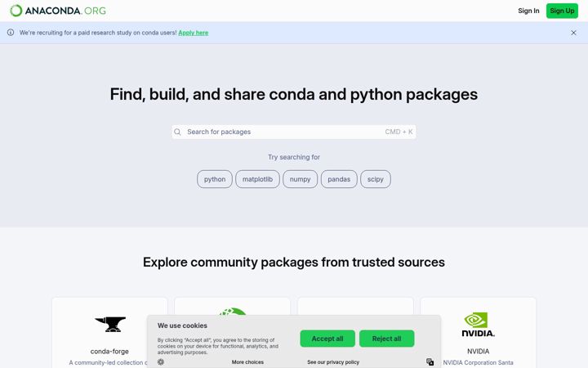The height and width of the screenshot is (368, 588).
Task: Select the python search suggestion
Action: pyautogui.click(x=215, y=179)
